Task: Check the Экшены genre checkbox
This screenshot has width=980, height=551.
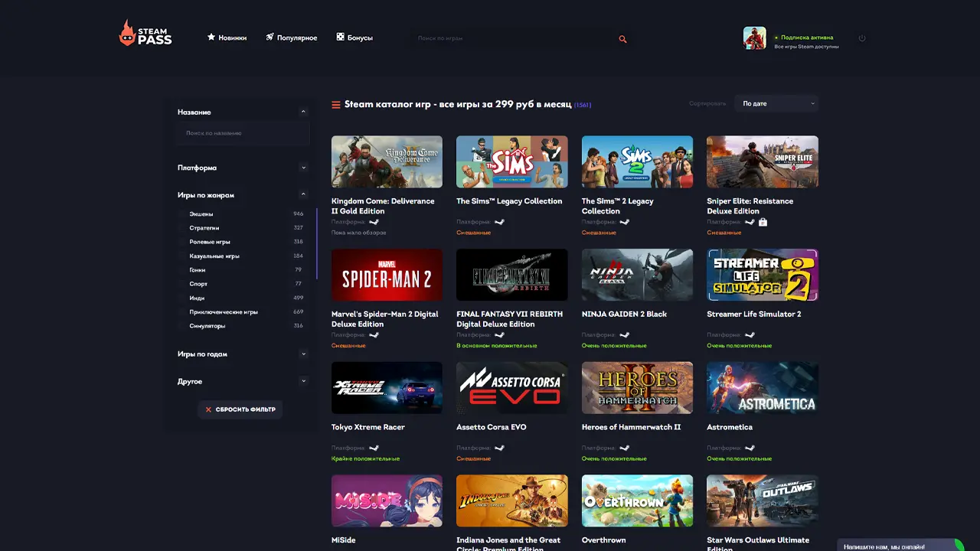Action: [x=182, y=214]
